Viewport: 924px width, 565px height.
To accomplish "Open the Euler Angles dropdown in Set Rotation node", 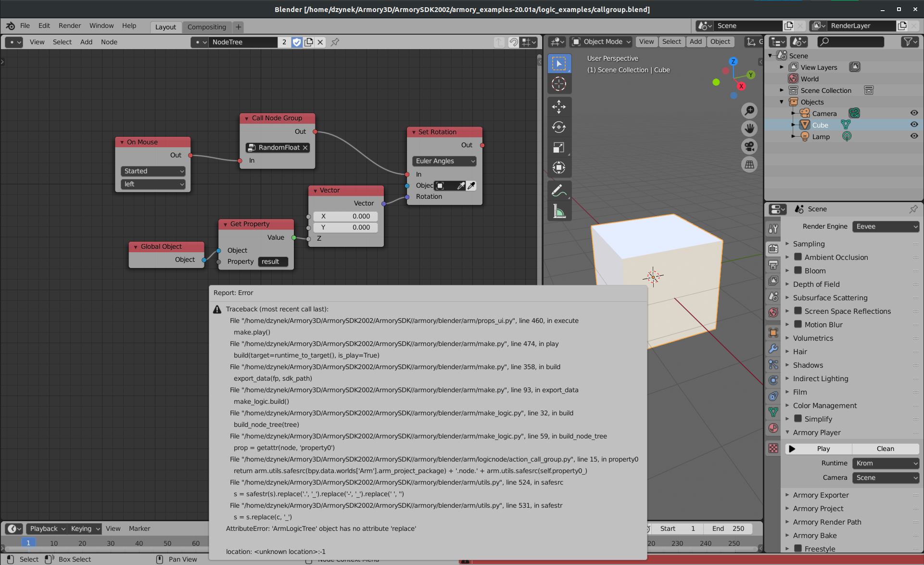I will click(x=443, y=161).
